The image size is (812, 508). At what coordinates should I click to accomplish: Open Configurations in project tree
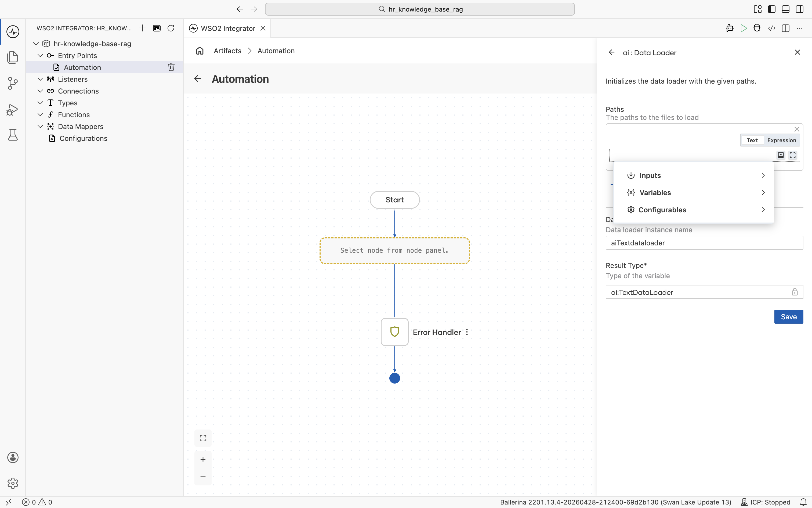105,138
